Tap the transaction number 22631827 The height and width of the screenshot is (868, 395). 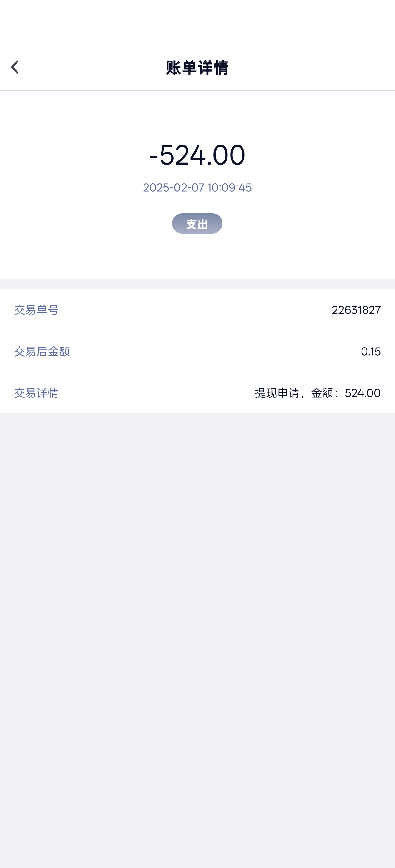[x=356, y=310]
